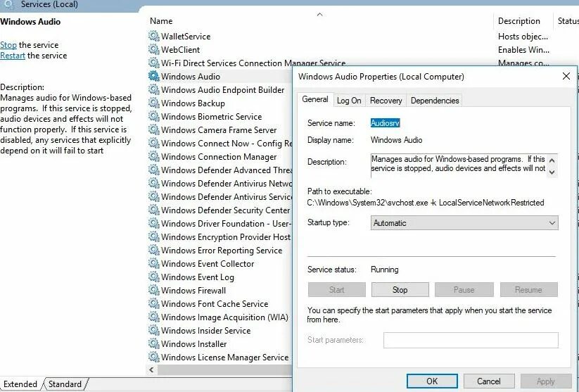The height and width of the screenshot is (392, 579).
Task: Click the Windows Font Cache Service gear icon
Action: tap(153, 304)
